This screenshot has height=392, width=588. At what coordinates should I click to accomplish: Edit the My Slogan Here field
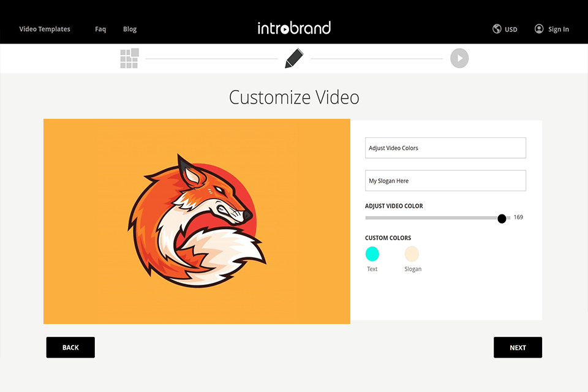click(x=445, y=180)
